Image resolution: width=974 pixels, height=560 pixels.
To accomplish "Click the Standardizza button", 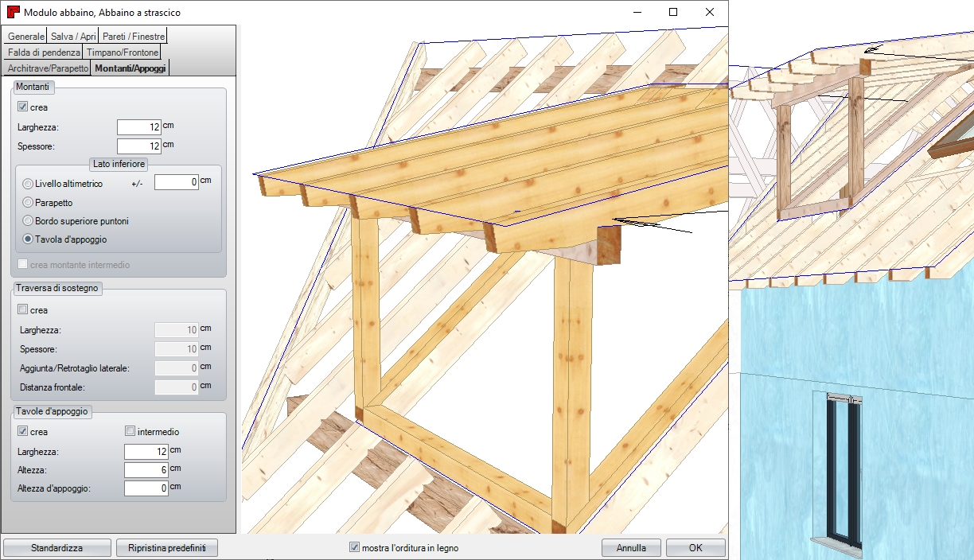I will pos(56,548).
